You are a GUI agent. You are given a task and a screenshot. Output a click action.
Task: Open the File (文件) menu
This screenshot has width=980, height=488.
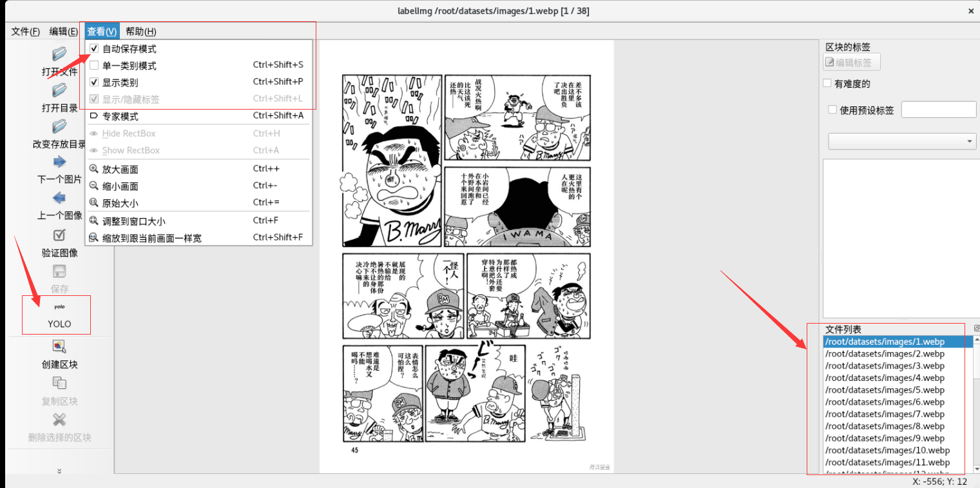[x=26, y=32]
